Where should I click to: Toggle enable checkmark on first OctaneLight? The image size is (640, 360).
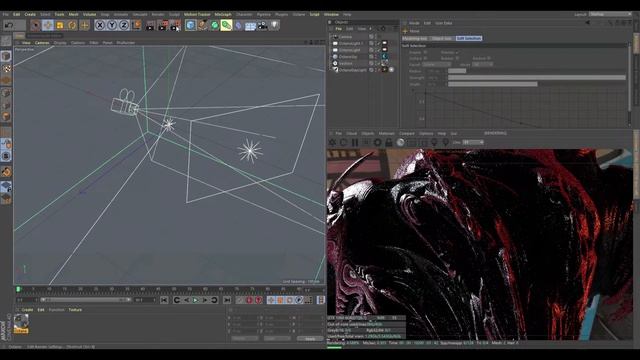coord(378,43)
